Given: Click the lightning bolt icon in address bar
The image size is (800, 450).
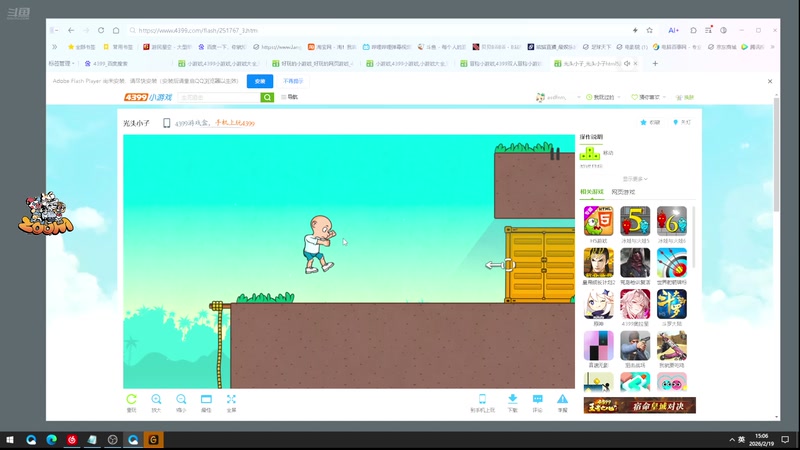Looking at the screenshot, I should click(x=635, y=31).
